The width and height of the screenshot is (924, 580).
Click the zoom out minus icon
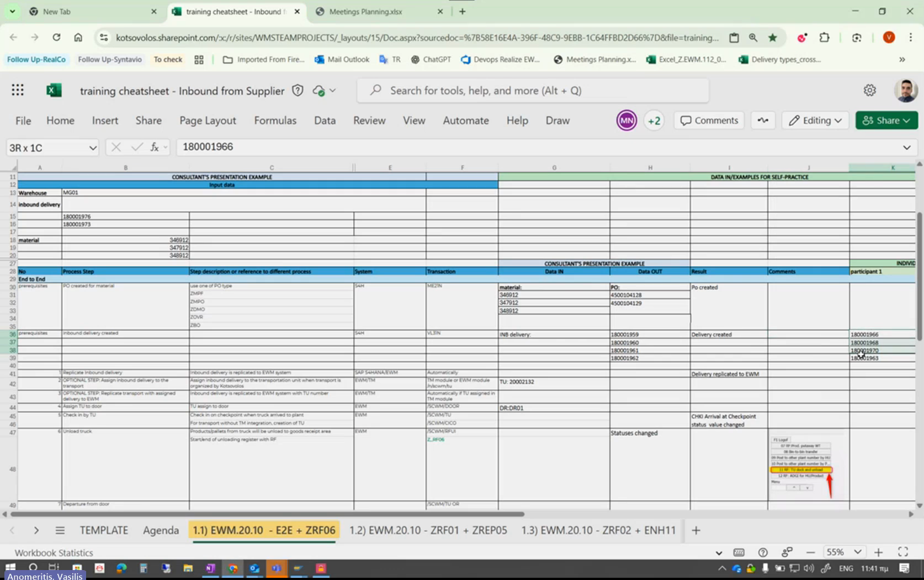pyautogui.click(x=810, y=552)
